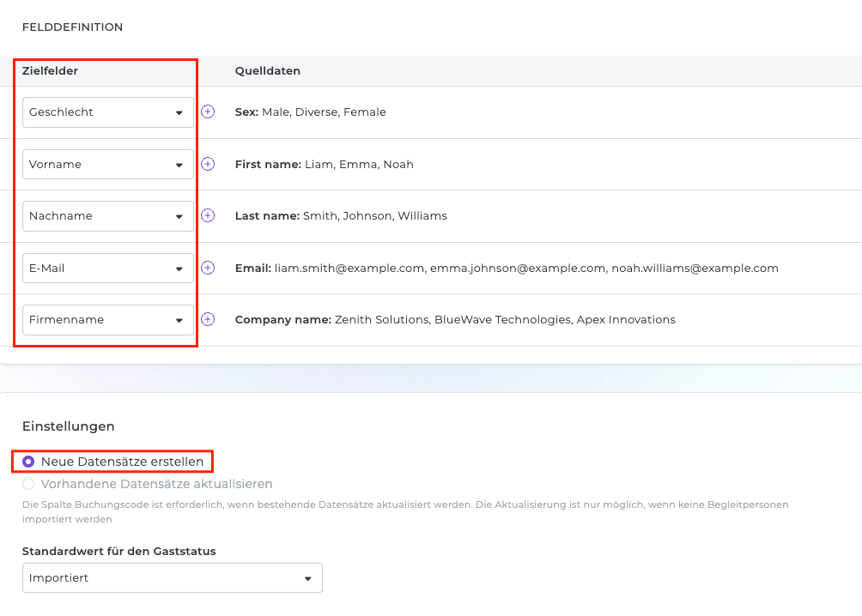862x616 pixels.
Task: Click the plus icon beside the Vorname field
Action: click(x=208, y=164)
